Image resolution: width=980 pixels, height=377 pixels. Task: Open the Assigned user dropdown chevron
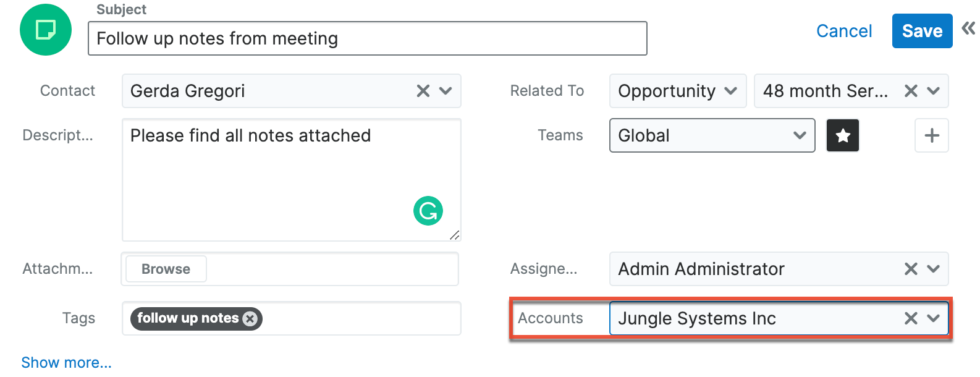[934, 269]
